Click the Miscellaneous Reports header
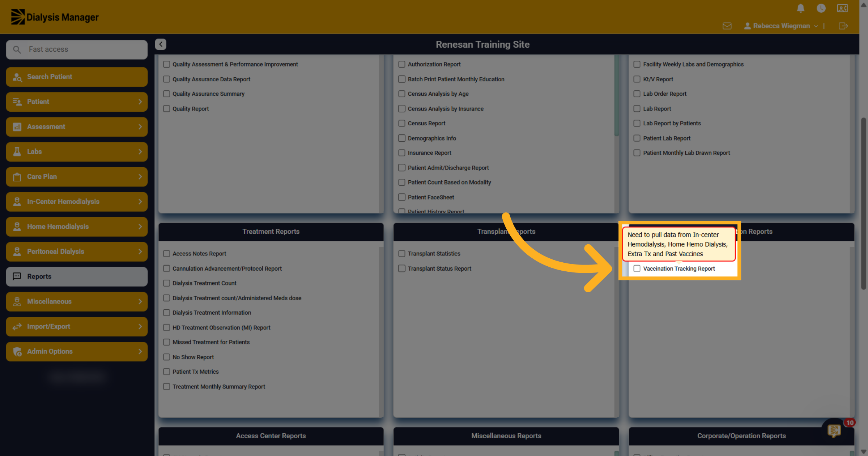Image resolution: width=868 pixels, height=456 pixels. pyautogui.click(x=506, y=436)
